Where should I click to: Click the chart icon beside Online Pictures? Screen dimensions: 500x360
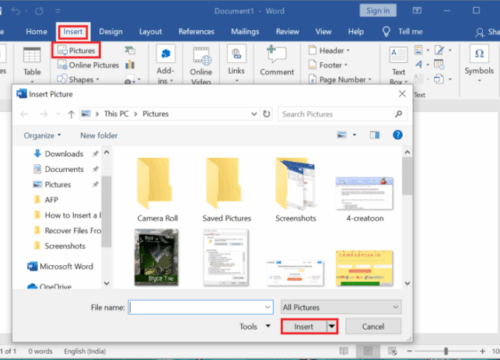130,65
